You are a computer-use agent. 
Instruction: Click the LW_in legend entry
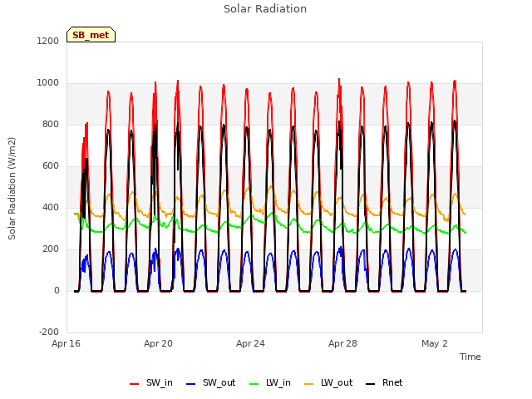click(x=270, y=382)
